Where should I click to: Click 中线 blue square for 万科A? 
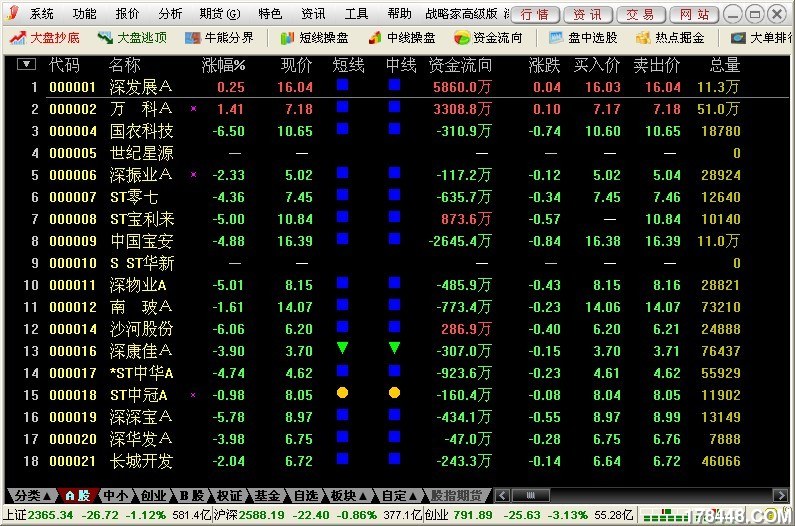click(x=394, y=107)
